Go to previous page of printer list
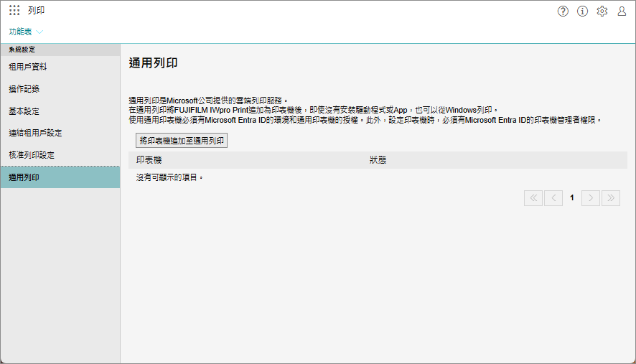 pyautogui.click(x=553, y=197)
